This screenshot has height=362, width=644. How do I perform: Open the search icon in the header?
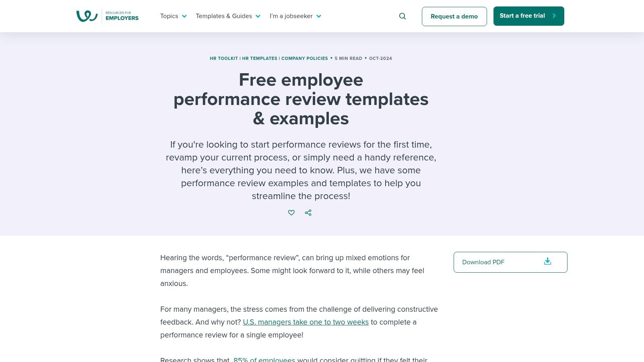(402, 16)
